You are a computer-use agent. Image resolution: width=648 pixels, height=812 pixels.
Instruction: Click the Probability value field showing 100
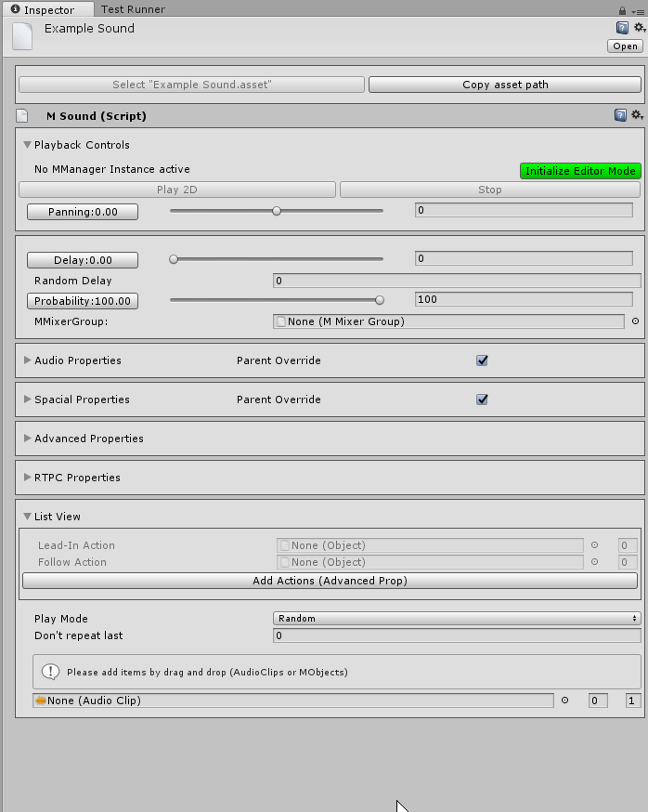click(524, 299)
